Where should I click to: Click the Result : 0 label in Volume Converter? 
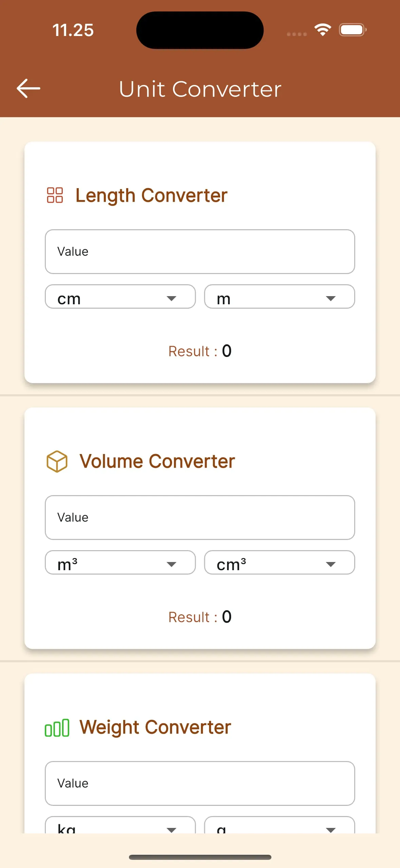199,617
